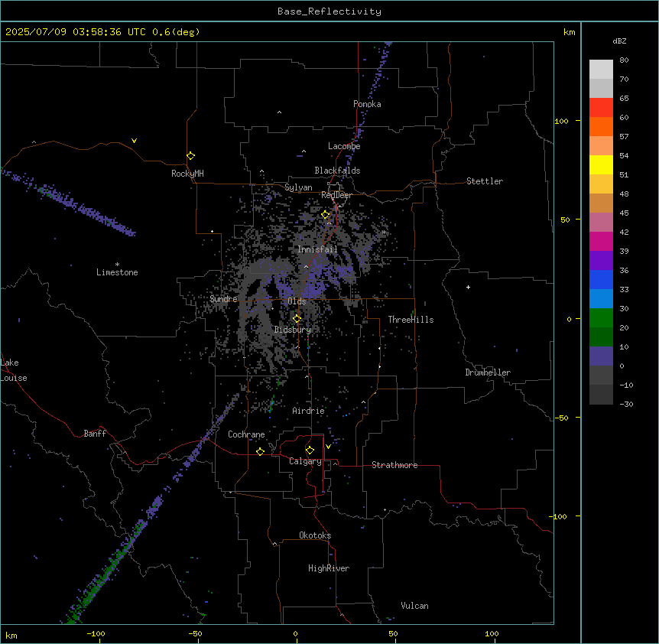659x644 pixels.
Task: Select the bright yellow 54-51 dBZ legend swatch
Action: pos(601,164)
